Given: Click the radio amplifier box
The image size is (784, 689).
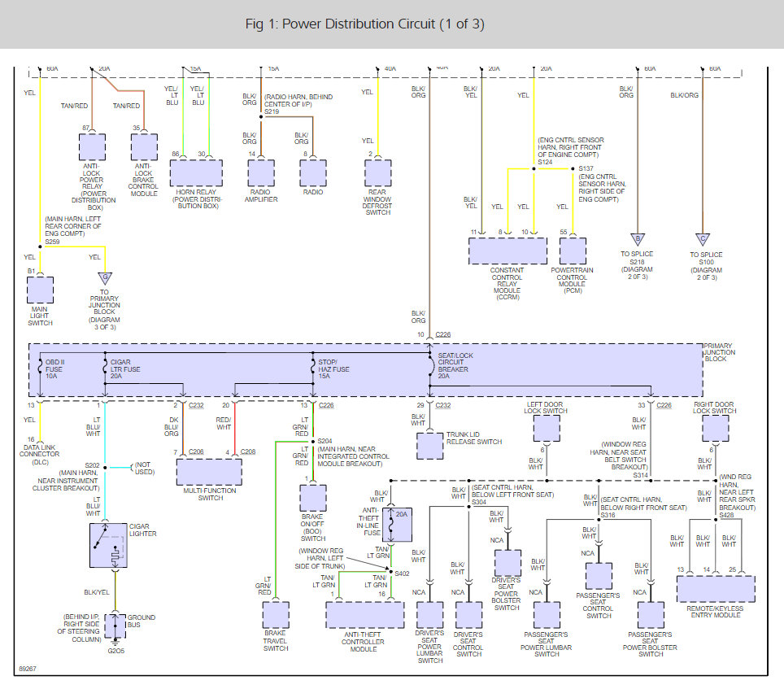Looking at the screenshot, I should 261,173.
